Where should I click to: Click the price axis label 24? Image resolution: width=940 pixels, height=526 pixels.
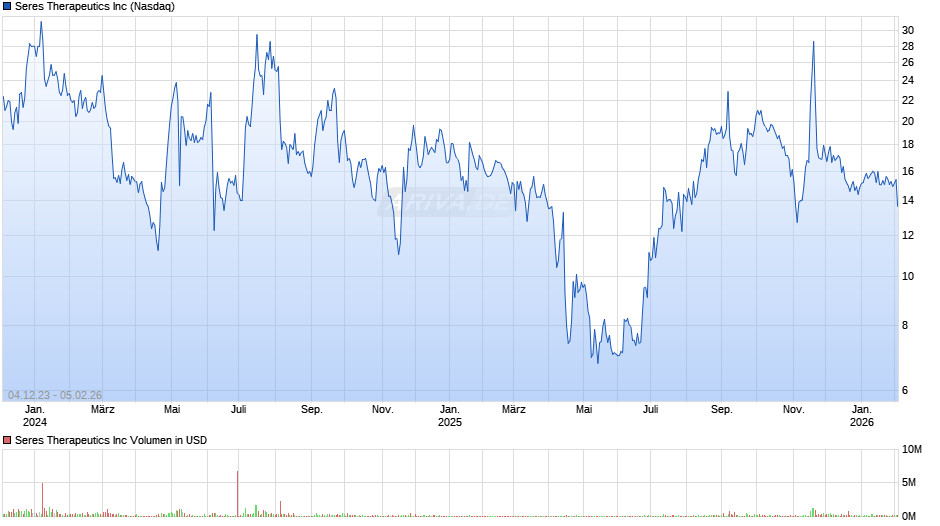click(x=908, y=80)
